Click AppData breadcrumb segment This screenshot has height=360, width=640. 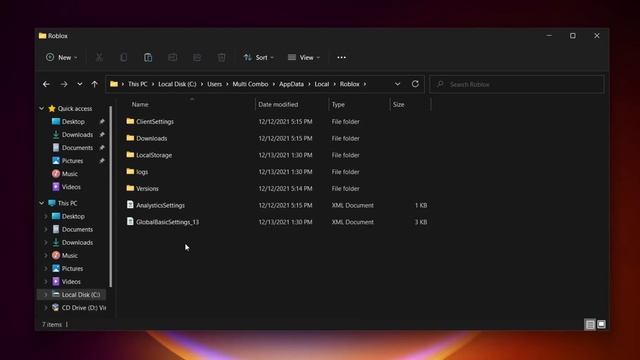tap(291, 84)
